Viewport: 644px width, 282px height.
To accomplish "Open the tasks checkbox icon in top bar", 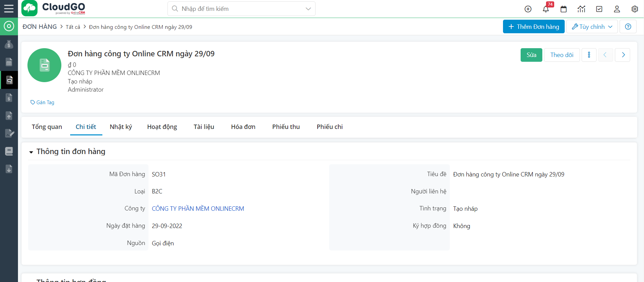I will click(599, 9).
